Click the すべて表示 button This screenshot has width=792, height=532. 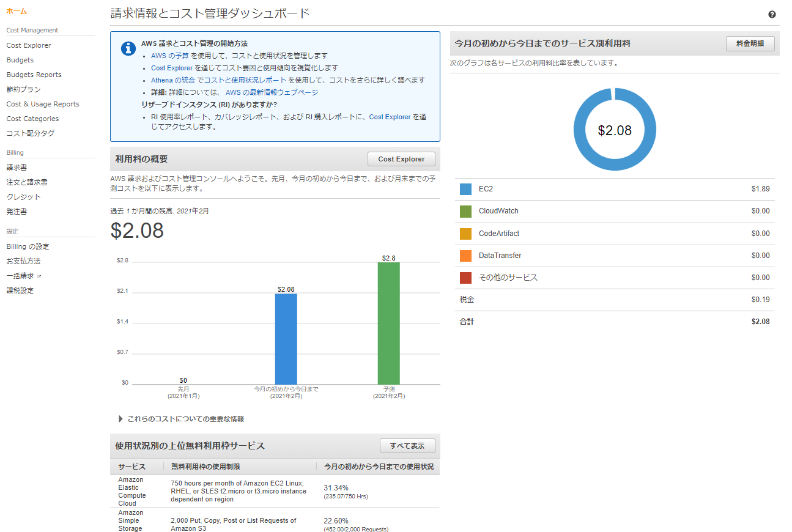tap(407, 446)
